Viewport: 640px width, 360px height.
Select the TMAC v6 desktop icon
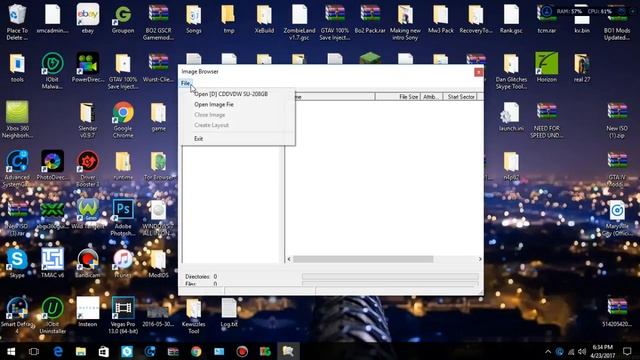pyautogui.click(x=52, y=263)
